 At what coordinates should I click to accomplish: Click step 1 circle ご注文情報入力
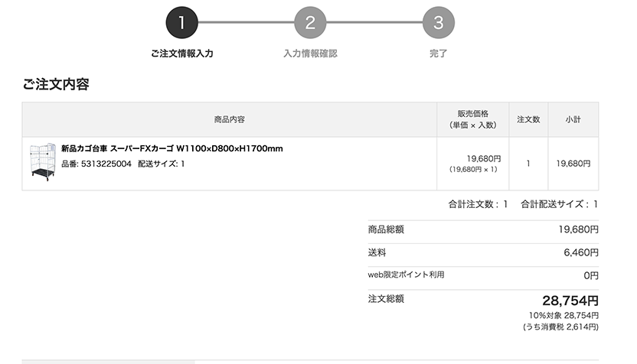click(181, 22)
